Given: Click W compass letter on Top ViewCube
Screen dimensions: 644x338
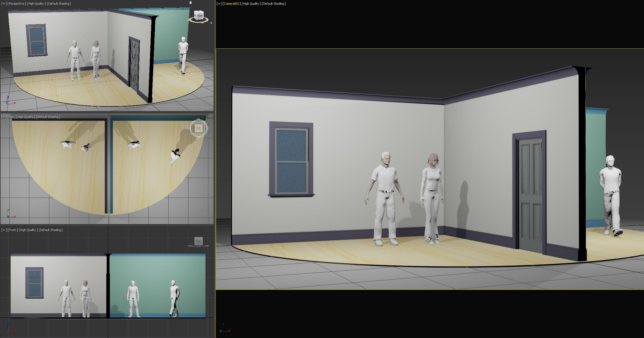Looking at the screenshot, I should [189, 128].
